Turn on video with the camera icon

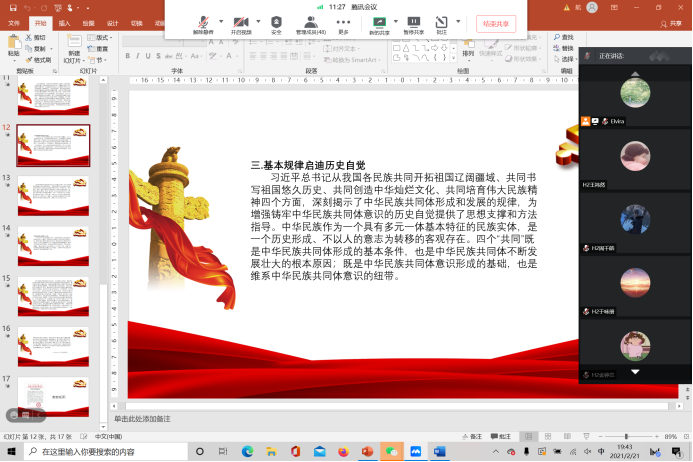[241, 22]
